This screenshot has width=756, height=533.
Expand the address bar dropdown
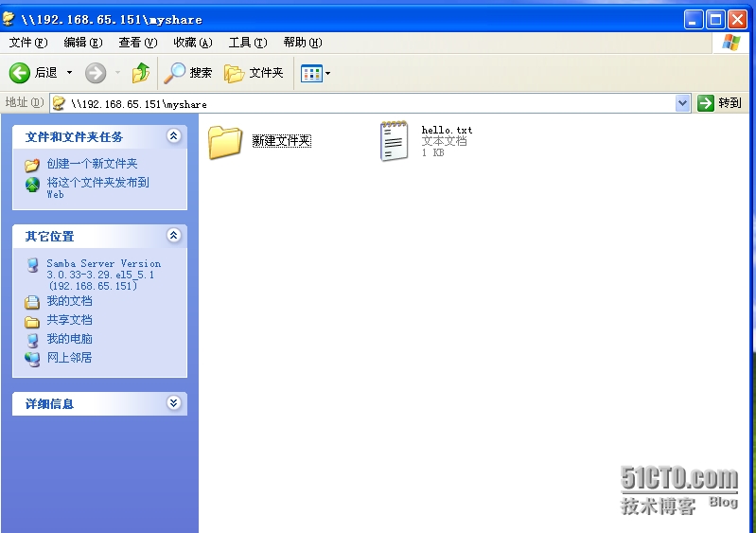(x=682, y=103)
